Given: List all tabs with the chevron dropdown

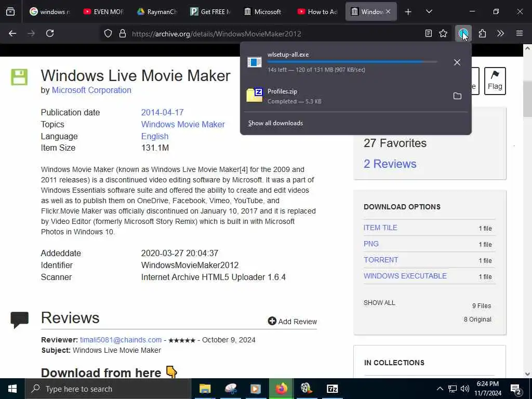Looking at the screenshot, I should coord(429,11).
